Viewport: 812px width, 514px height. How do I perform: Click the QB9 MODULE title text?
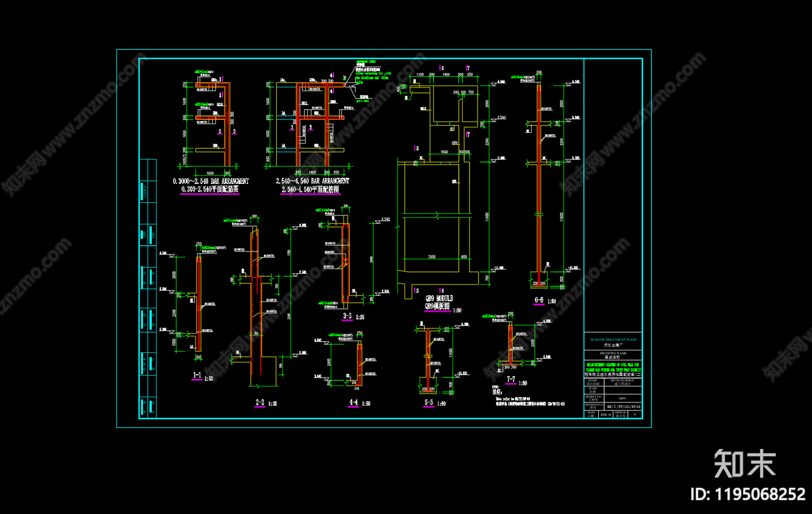coord(438,298)
